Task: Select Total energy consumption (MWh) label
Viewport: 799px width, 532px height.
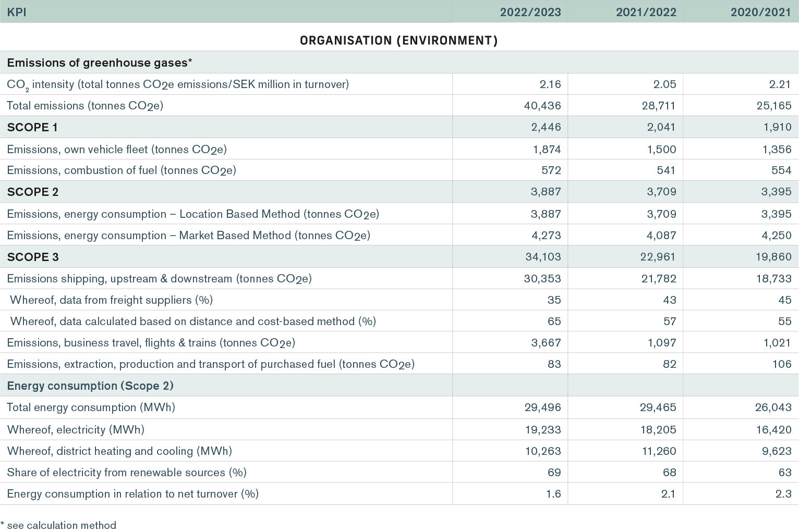Action: 91,407
